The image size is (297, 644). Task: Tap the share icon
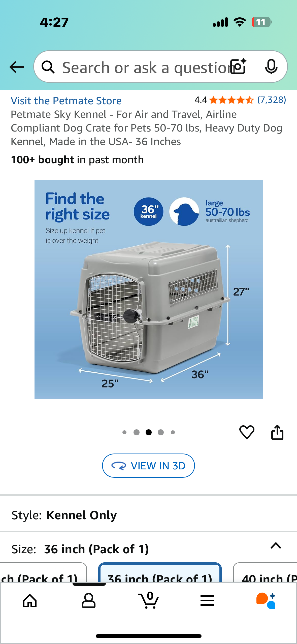[277, 432]
